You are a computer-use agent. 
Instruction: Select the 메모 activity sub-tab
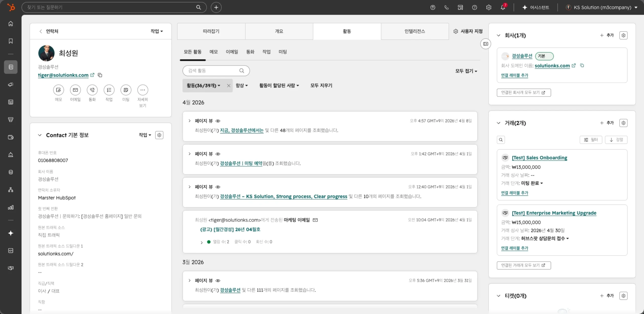pyautogui.click(x=214, y=52)
